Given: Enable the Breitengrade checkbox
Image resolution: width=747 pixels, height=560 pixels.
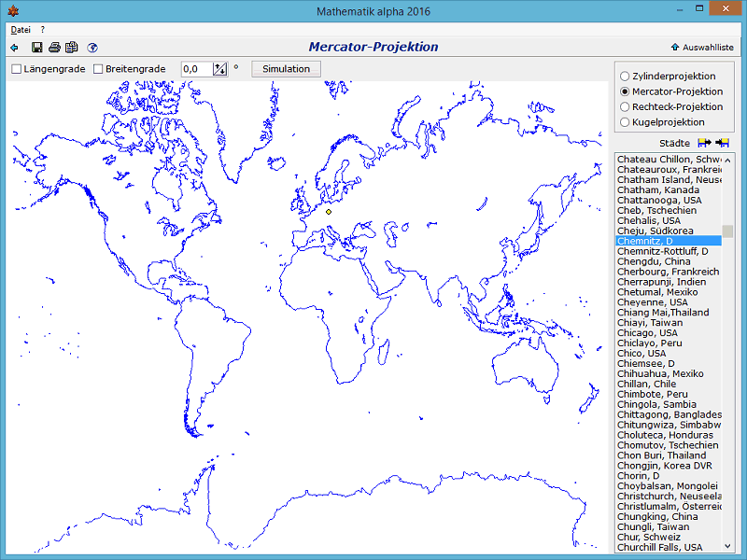Looking at the screenshot, I should (x=97, y=68).
